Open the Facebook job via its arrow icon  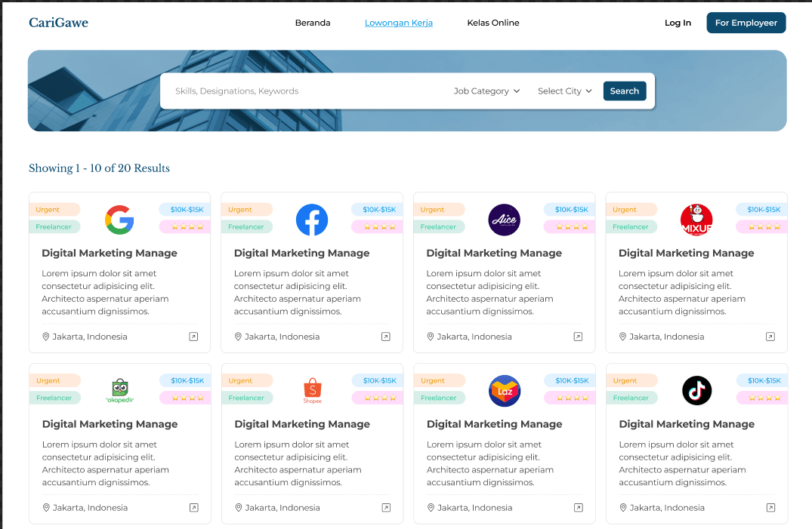click(x=386, y=337)
